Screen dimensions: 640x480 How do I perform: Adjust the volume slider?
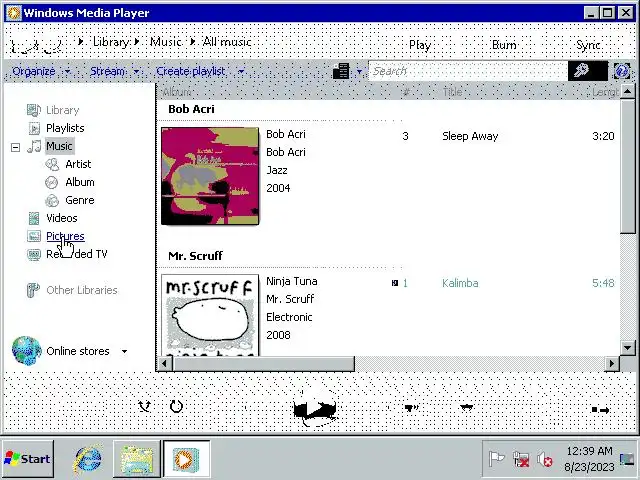click(466, 407)
